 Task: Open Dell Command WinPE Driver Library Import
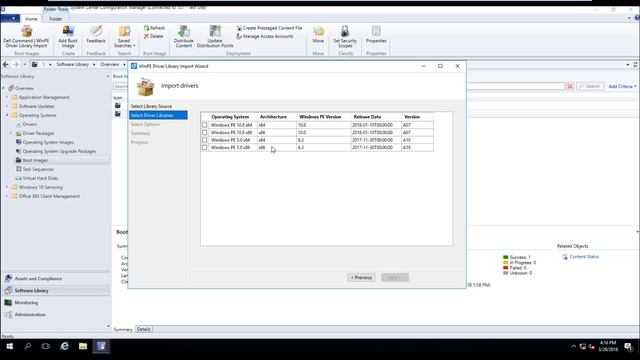pyautogui.click(x=27, y=37)
